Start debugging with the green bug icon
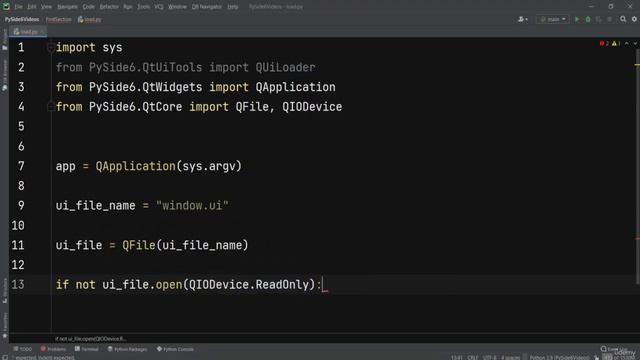Image resolution: width=640 pixels, height=360 pixels. [588, 19]
